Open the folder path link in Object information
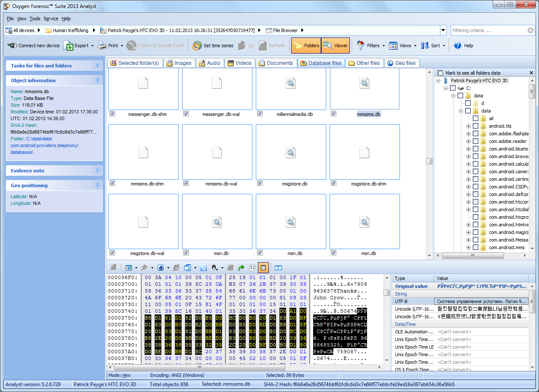Image resolution: width=539 pixels, height=392 pixels. point(44,145)
